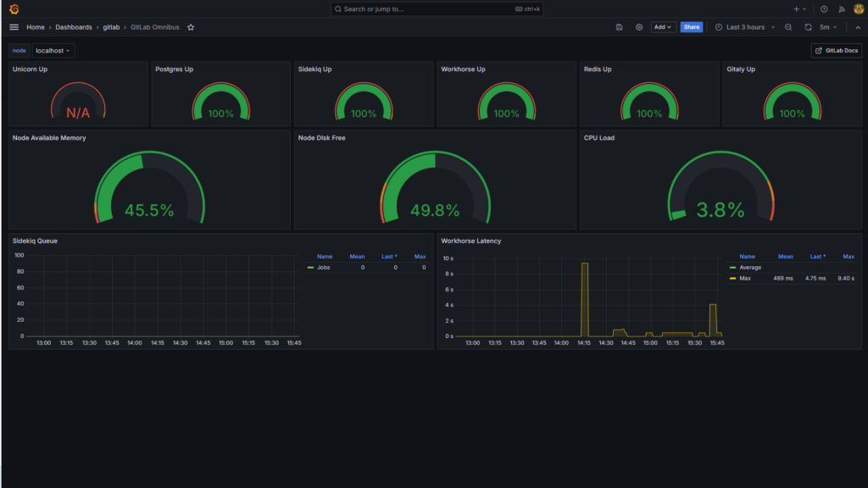Image resolution: width=868 pixels, height=488 pixels.
Task: Click the Unicorn Up panel title
Action: point(30,69)
